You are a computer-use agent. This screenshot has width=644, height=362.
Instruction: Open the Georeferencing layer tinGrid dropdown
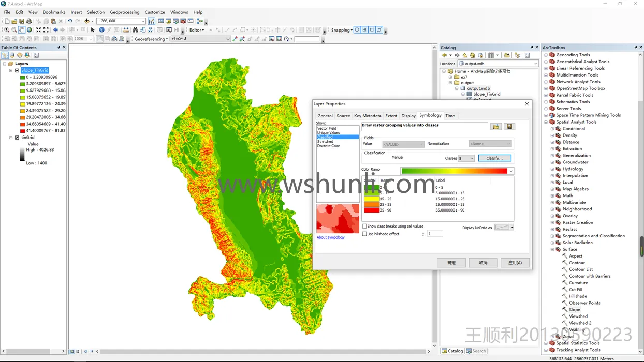pos(228,39)
